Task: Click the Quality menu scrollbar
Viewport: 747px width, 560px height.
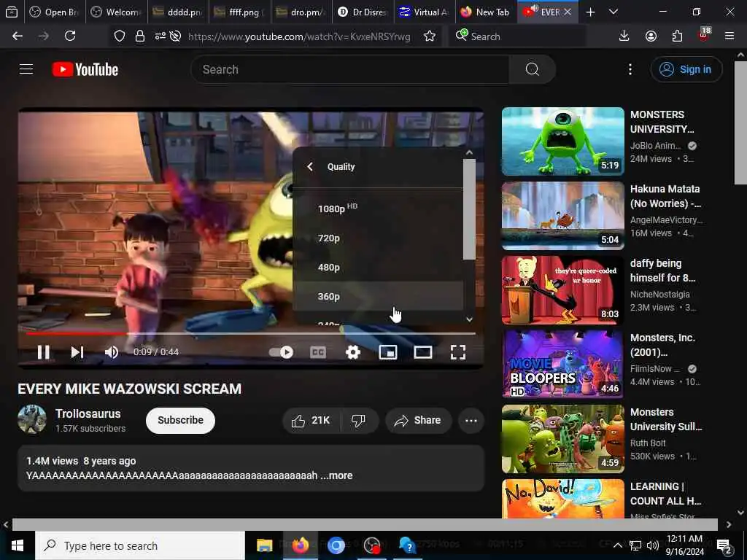Action: click(469, 209)
